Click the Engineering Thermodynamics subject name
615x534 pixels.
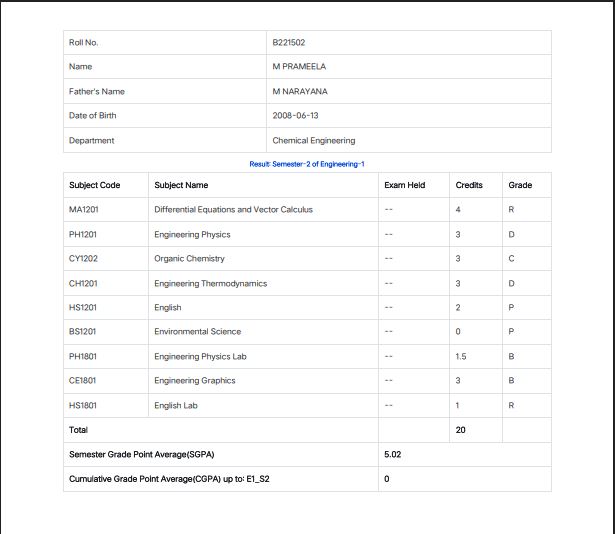click(210, 283)
